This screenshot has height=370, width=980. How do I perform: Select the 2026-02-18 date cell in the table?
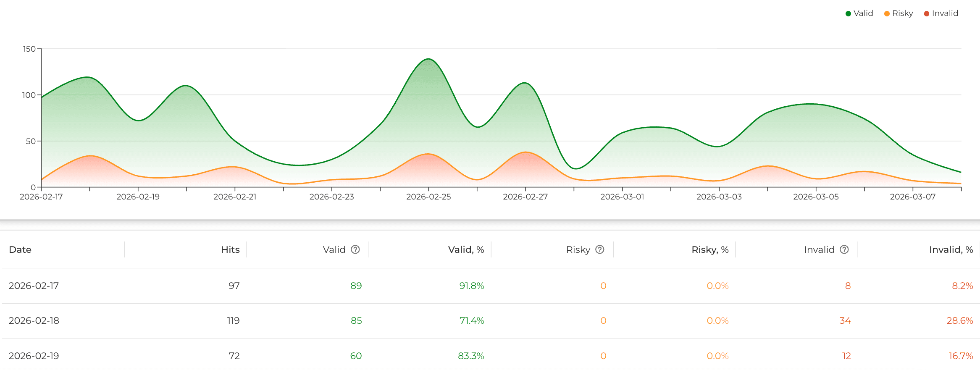(34, 320)
